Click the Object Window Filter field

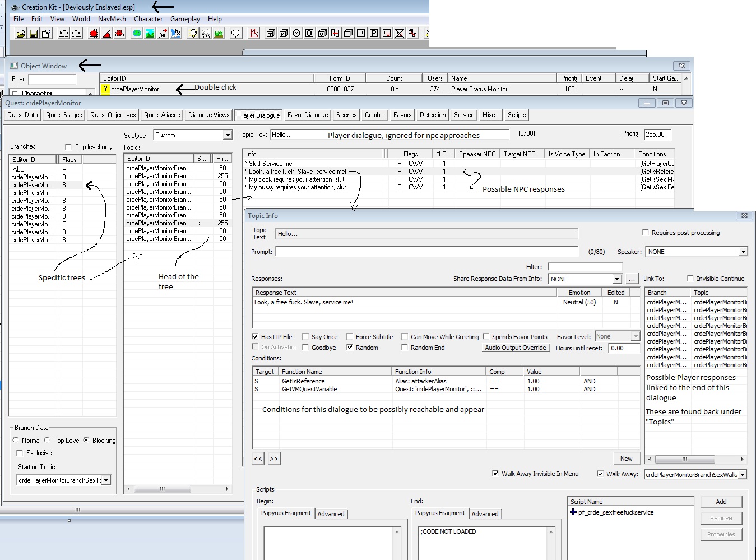pyautogui.click(x=52, y=79)
